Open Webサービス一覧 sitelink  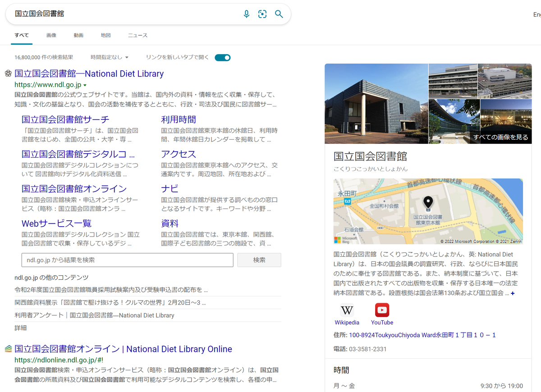(56, 223)
